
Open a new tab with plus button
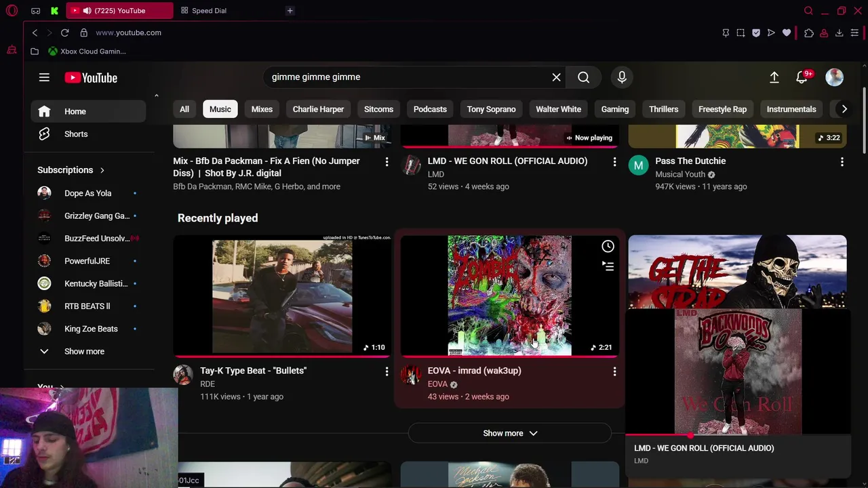click(x=290, y=11)
